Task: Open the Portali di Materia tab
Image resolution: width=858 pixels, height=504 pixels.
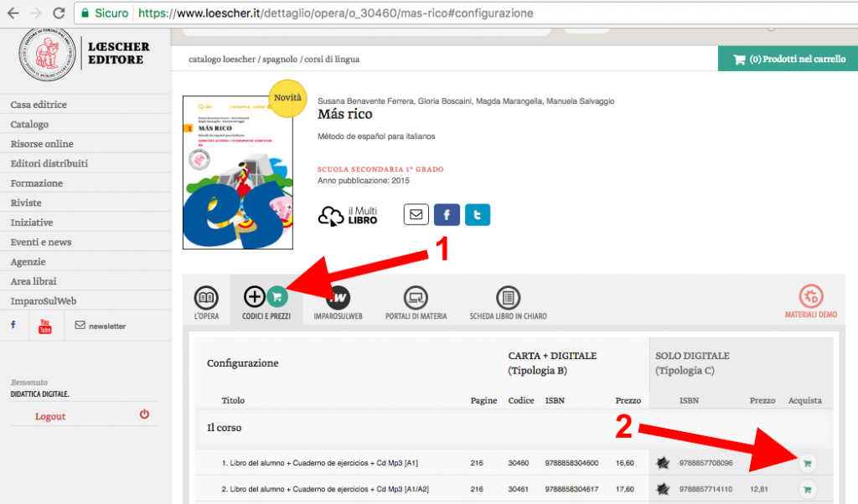Action: [x=416, y=303]
